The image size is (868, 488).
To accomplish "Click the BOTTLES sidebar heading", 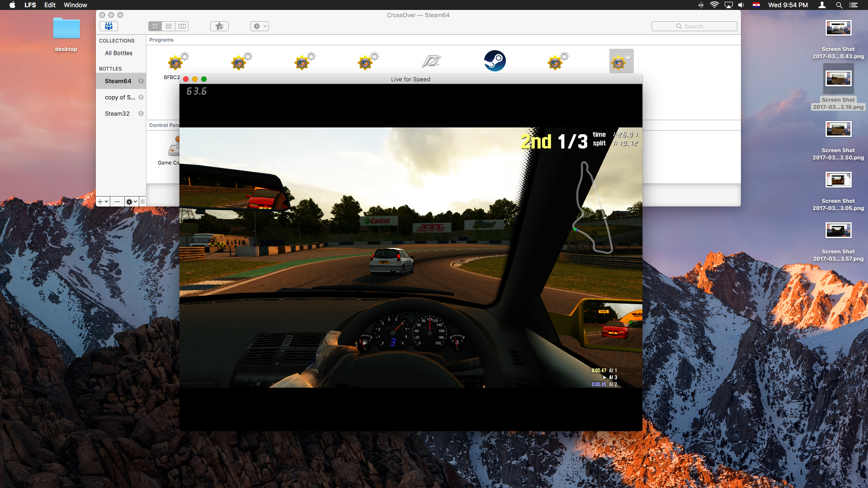I will click(x=110, y=69).
